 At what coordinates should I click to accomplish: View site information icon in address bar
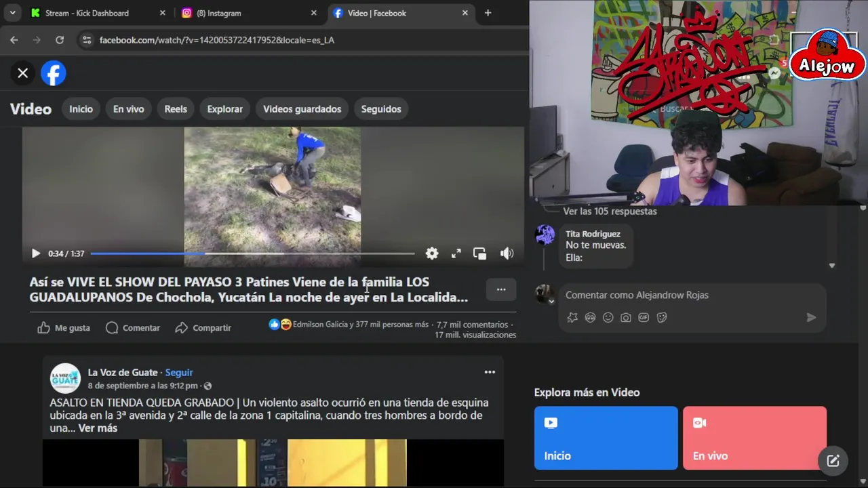coord(87,40)
